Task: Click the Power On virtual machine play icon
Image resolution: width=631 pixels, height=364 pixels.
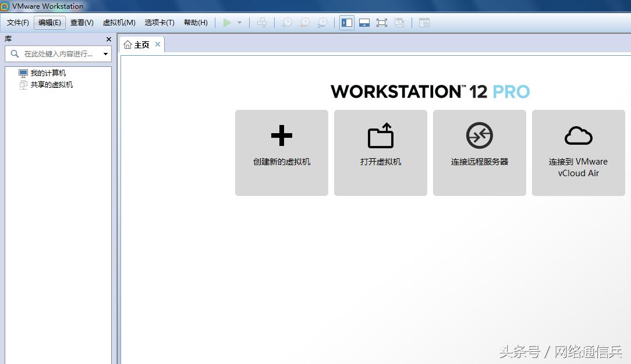Action: point(228,23)
